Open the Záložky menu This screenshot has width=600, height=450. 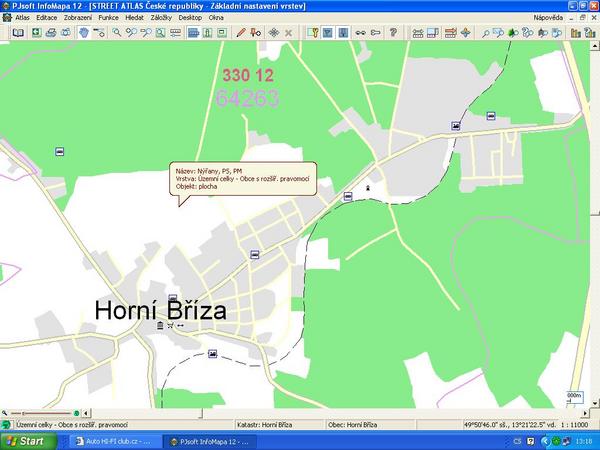(x=161, y=18)
